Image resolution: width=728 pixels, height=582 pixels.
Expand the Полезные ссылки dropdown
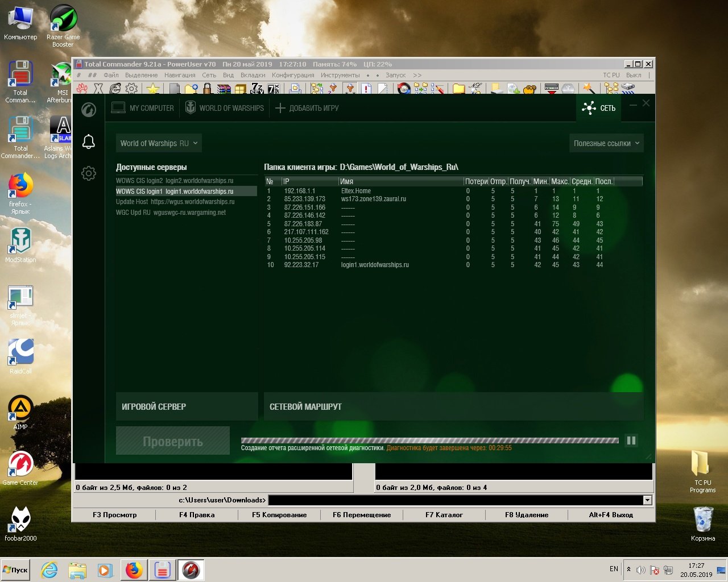pyautogui.click(x=606, y=143)
